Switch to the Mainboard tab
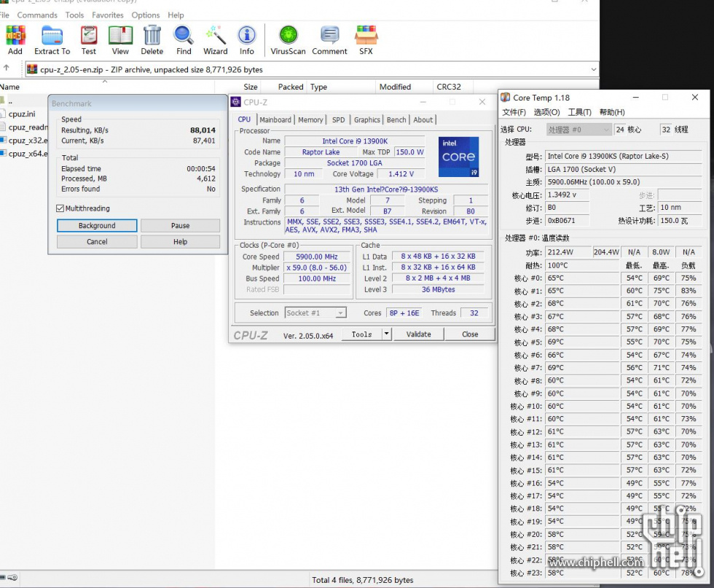The width and height of the screenshot is (714, 588). [x=275, y=119]
